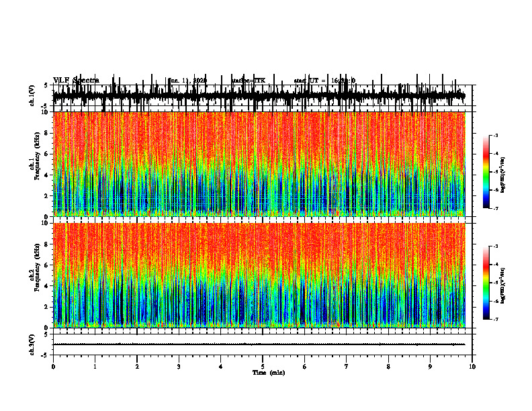Click the ch.1 PSD color bar
The image size is (532, 411).
[486, 172]
